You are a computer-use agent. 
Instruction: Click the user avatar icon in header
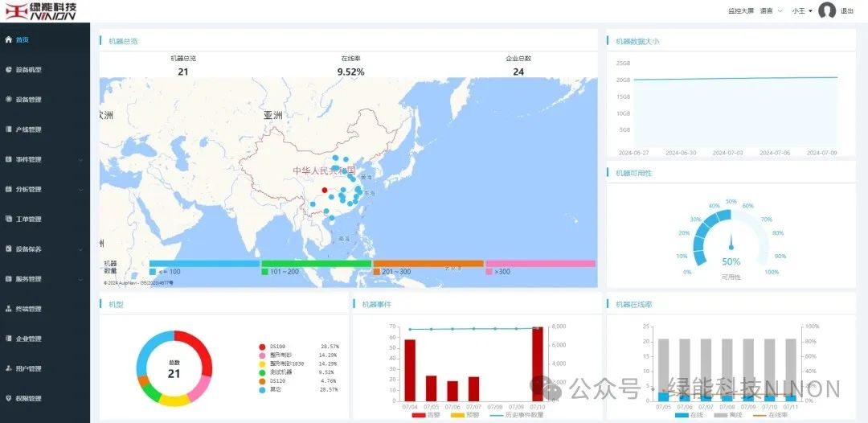[827, 11]
